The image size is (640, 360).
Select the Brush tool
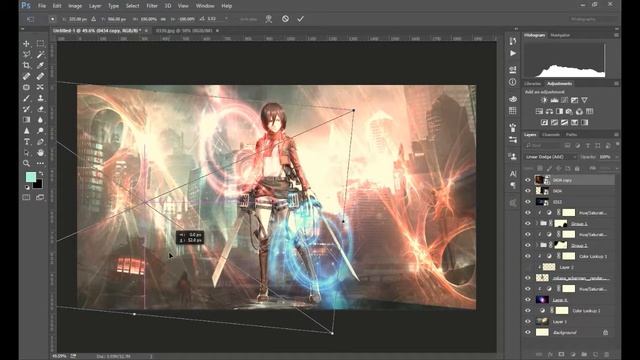27,98
